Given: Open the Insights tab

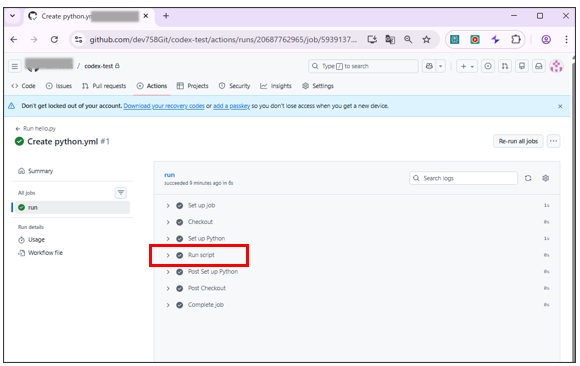Looking at the screenshot, I should point(276,86).
